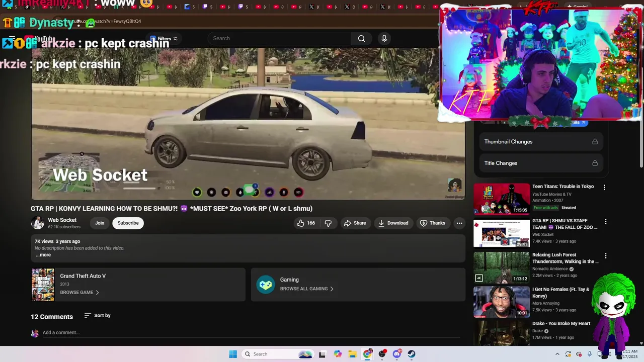Dislike the video with thumbs down
The height and width of the screenshot is (362, 644).
tap(328, 223)
